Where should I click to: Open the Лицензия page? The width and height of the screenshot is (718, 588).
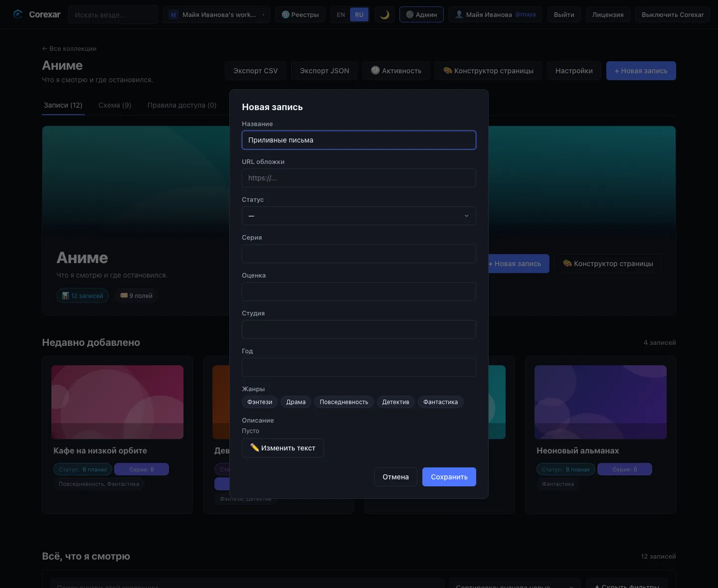pos(608,14)
